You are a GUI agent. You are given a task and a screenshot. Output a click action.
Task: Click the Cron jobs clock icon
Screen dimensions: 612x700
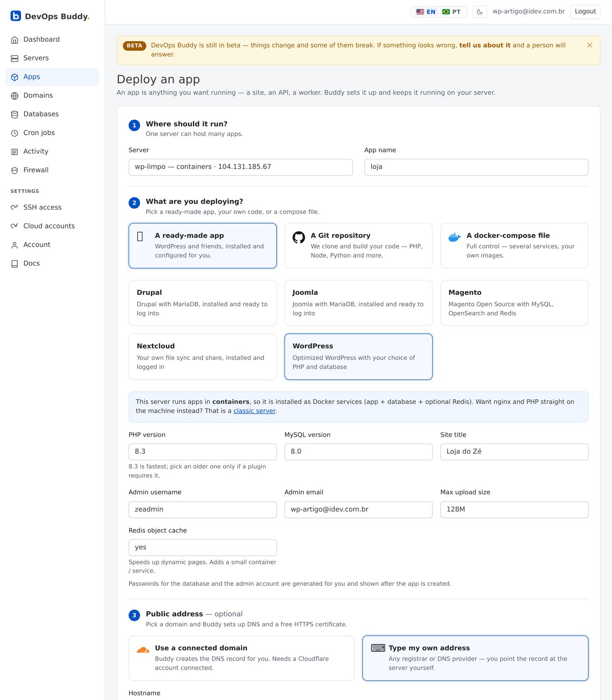click(14, 133)
